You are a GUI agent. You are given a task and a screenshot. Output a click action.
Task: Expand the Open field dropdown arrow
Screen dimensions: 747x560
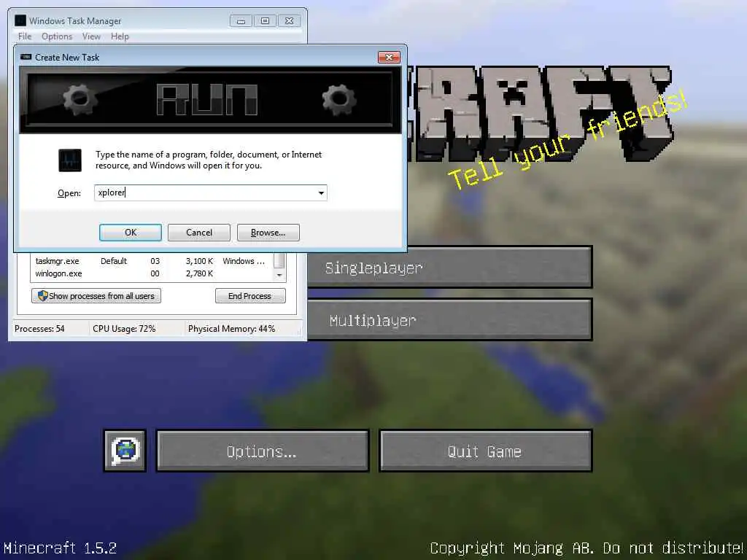321,192
